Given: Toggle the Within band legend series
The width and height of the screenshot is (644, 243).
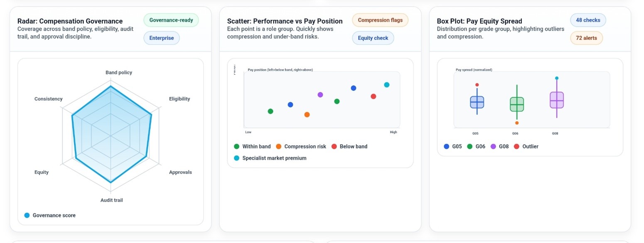Looking at the screenshot, I should pos(252,146).
